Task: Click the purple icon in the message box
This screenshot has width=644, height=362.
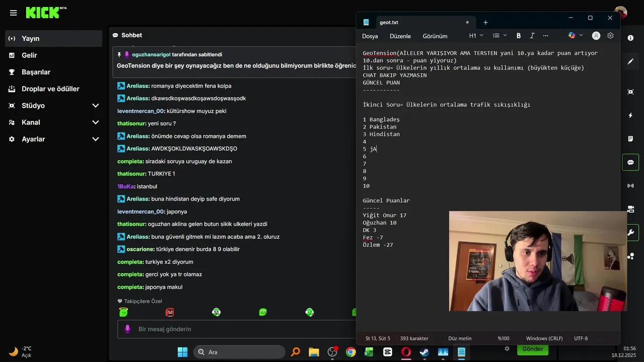Action: [128, 329]
